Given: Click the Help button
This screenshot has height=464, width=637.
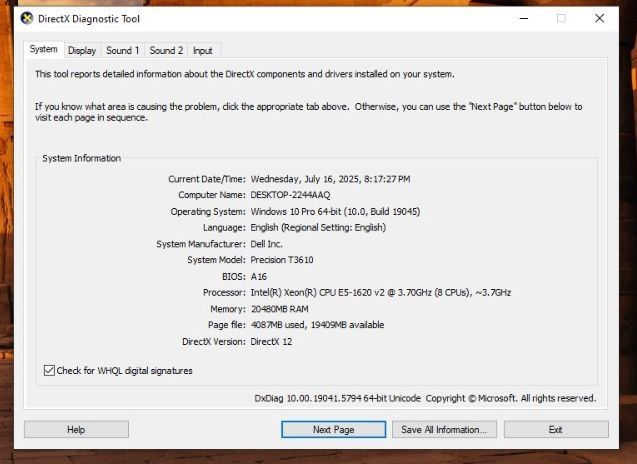Looking at the screenshot, I should click(x=76, y=429).
